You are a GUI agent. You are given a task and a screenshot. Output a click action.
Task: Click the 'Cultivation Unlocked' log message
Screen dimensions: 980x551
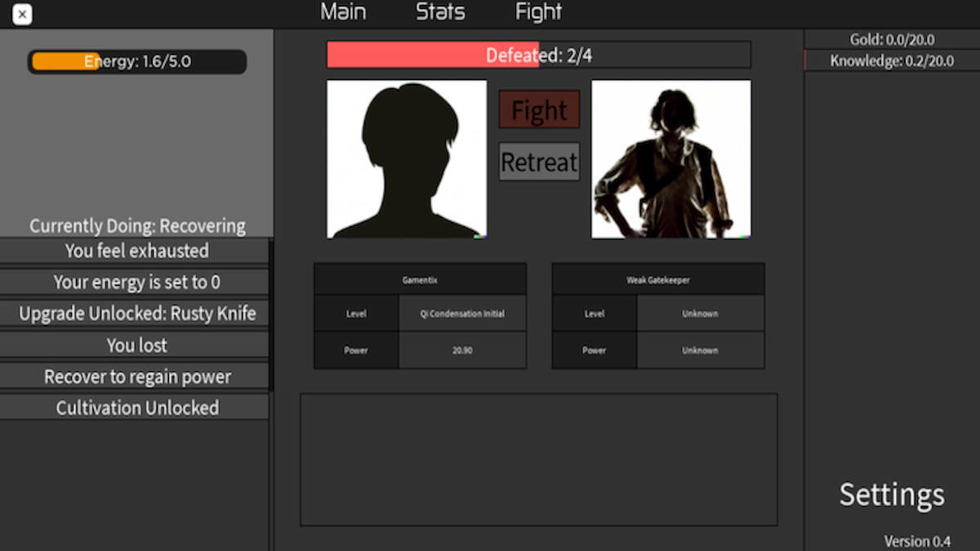[x=136, y=407]
